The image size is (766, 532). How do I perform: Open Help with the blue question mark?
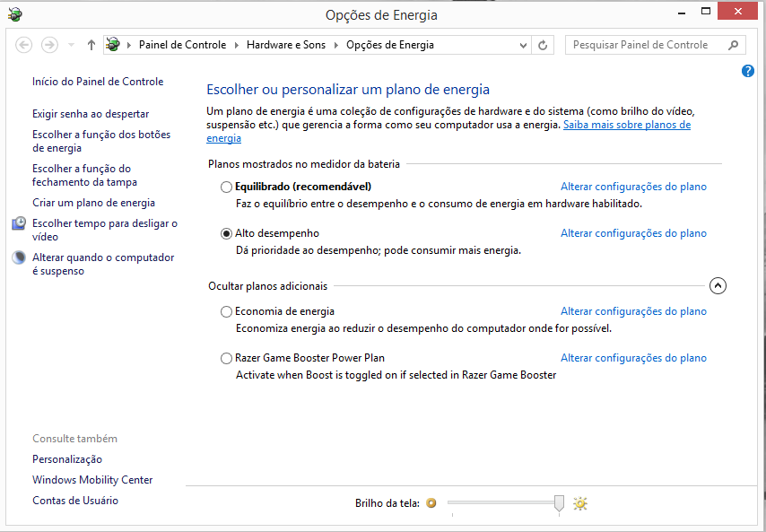tap(747, 71)
